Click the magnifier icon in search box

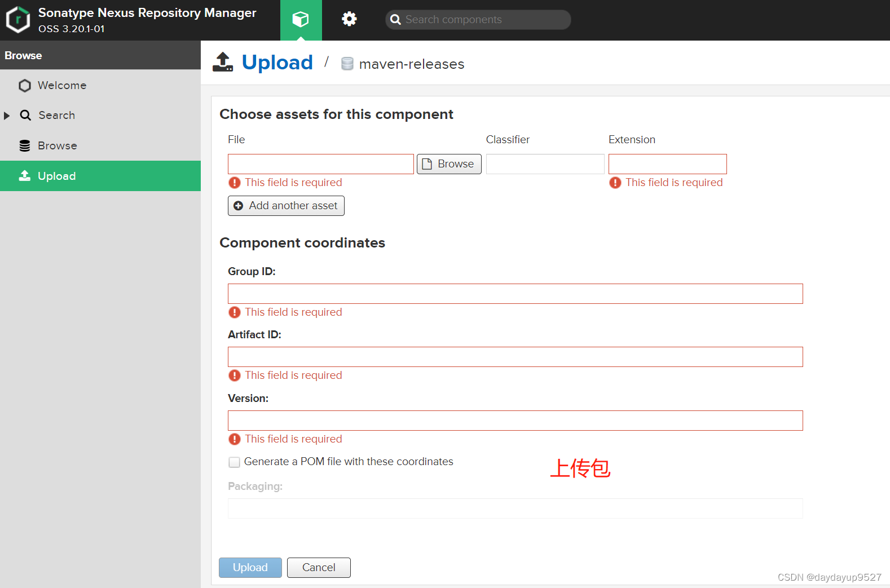click(x=395, y=20)
